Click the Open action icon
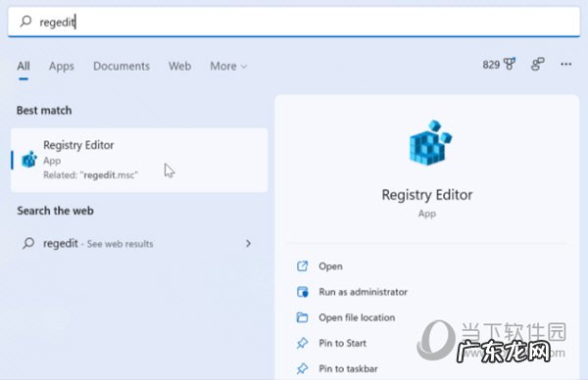 (302, 266)
